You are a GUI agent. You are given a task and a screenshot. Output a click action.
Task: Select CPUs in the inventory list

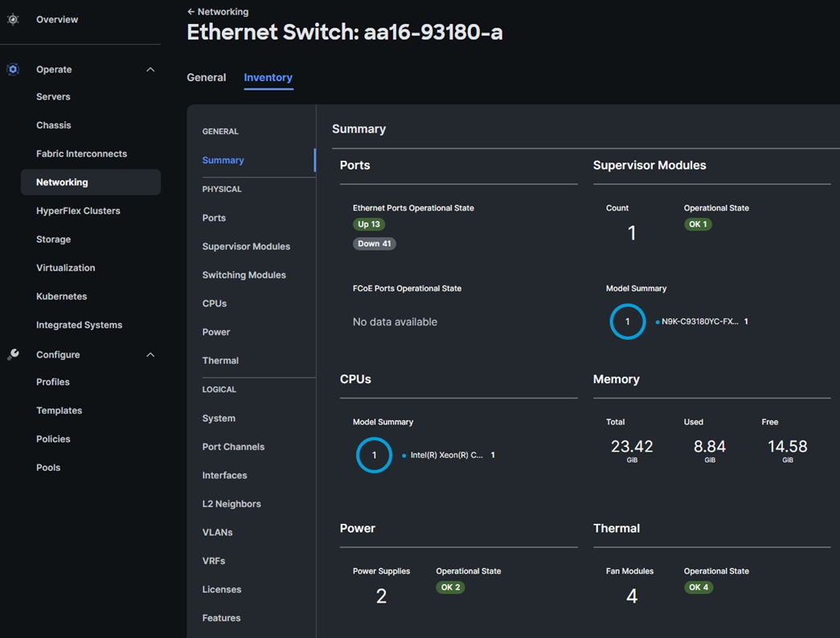tap(215, 303)
